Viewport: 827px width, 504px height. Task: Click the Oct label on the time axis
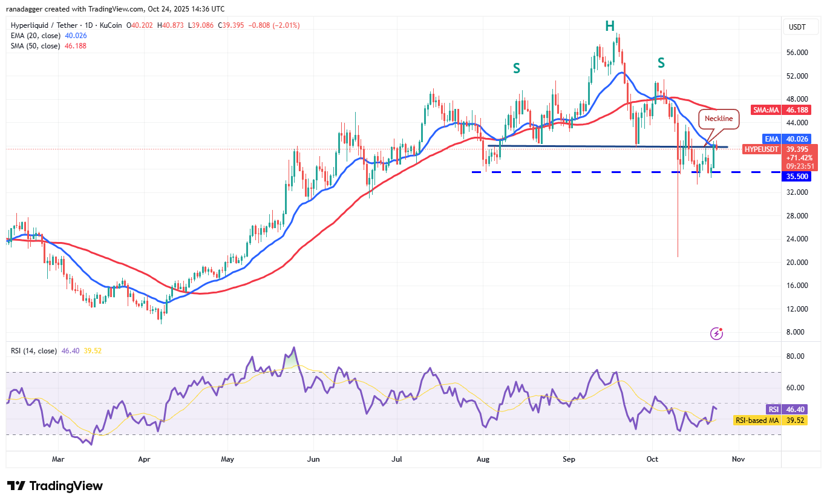(652, 459)
